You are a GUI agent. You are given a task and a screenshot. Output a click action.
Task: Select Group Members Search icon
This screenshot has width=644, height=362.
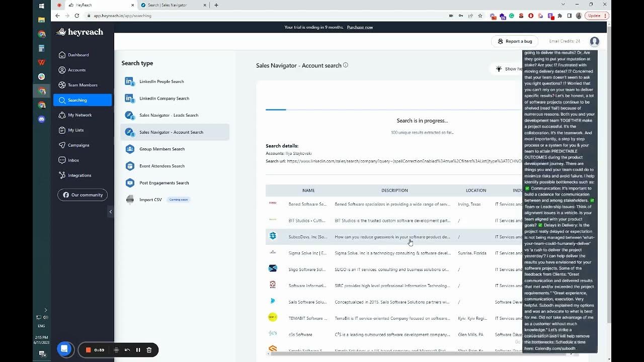(x=130, y=149)
